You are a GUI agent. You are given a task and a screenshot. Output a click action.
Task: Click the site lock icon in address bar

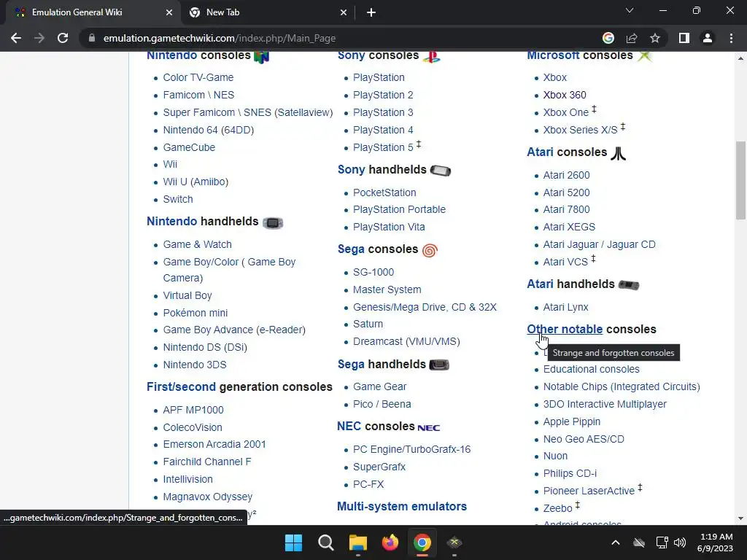click(x=91, y=38)
